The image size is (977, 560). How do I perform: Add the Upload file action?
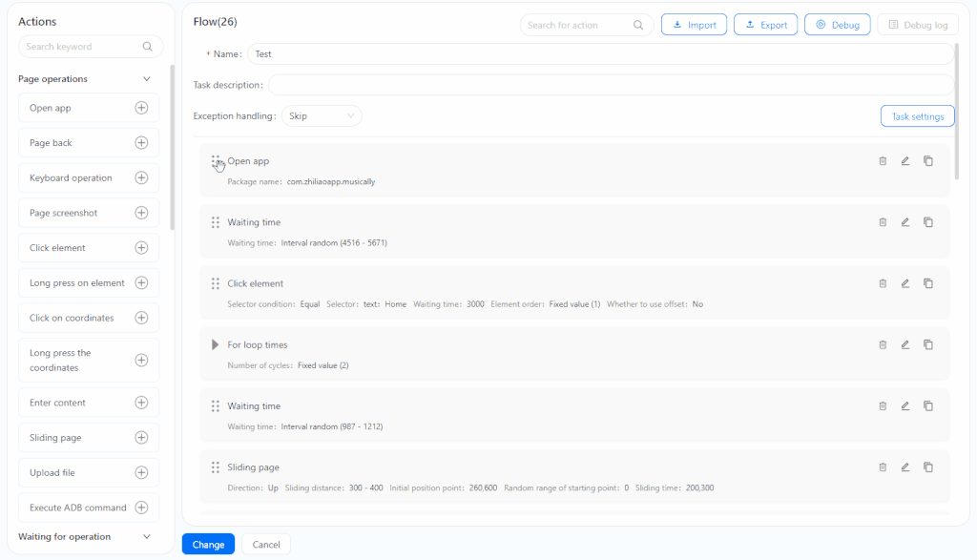coord(141,473)
